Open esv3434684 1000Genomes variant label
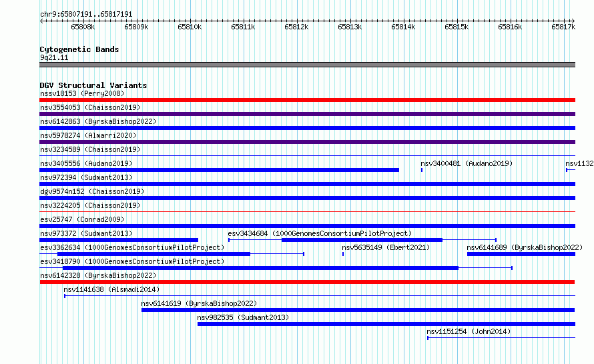This screenshot has width=594, height=364. (320, 233)
